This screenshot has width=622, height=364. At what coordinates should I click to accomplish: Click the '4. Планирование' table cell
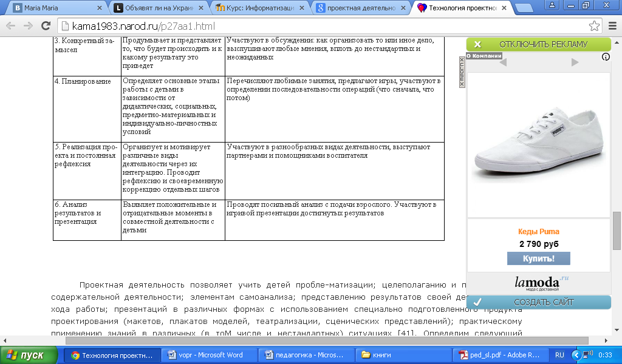click(x=87, y=109)
